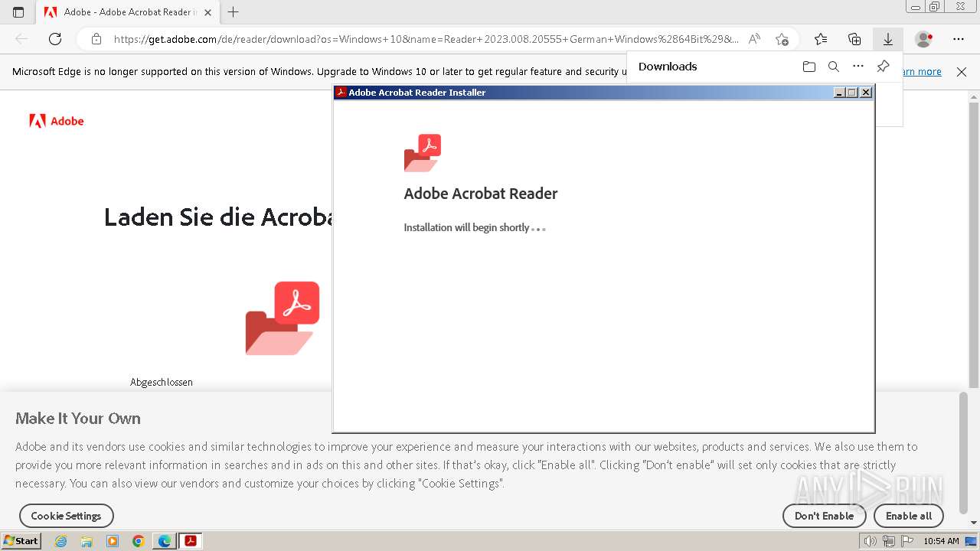Open the volume control in tray
Viewport: 980px width, 551px height.
pyautogui.click(x=870, y=541)
